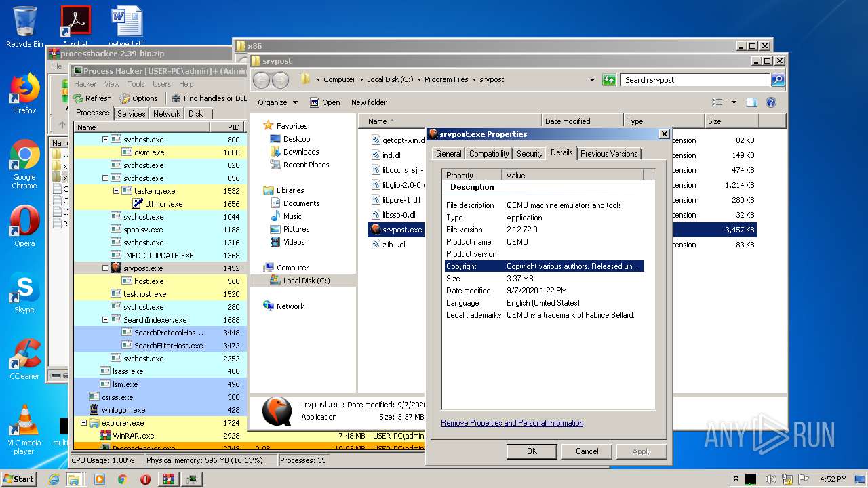This screenshot has width=868, height=488.
Task: Open the Acrobat desktop shortcut
Action: point(75,27)
